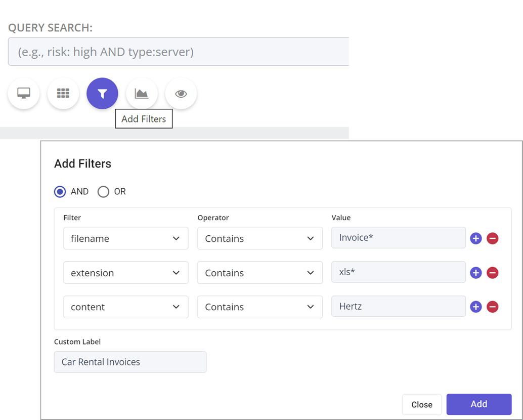Click the Filter column header
Viewport: 523px width, 420px height.
click(x=72, y=218)
